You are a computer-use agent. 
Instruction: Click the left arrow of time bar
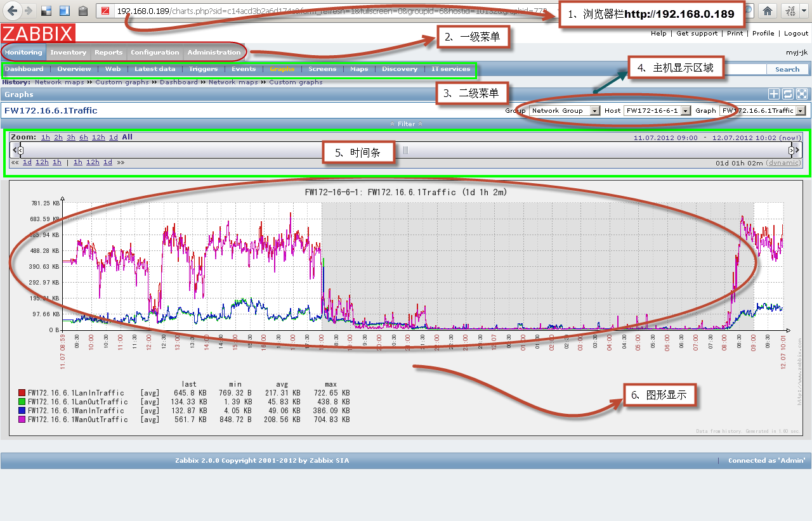[15, 150]
